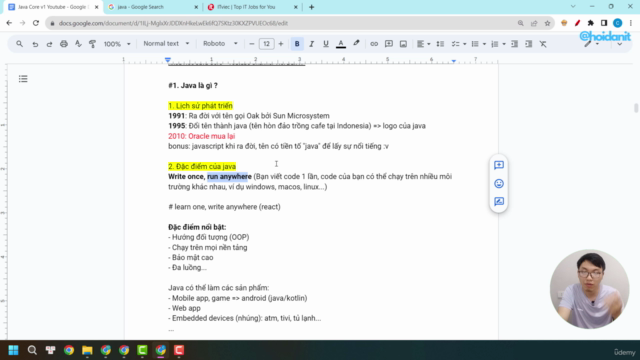This screenshot has width=640, height=360.
Task: Toggle the bulleted list
Action: [x=475, y=44]
